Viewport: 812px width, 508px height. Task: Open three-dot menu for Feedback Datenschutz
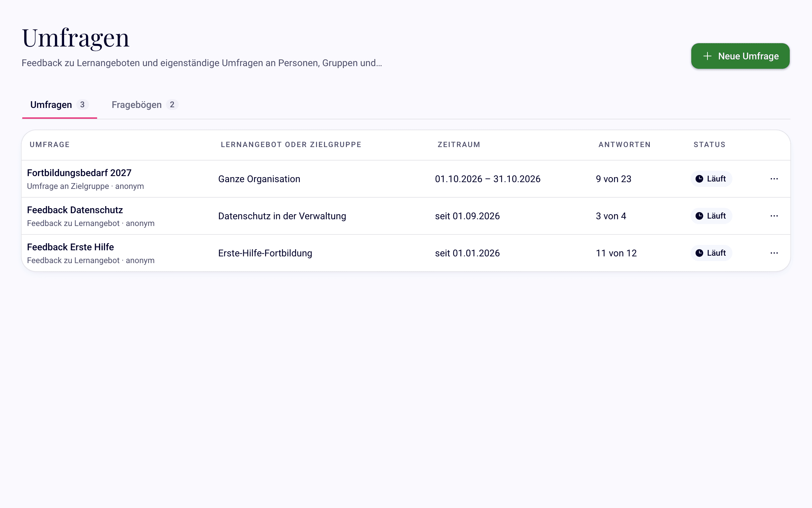coord(774,216)
